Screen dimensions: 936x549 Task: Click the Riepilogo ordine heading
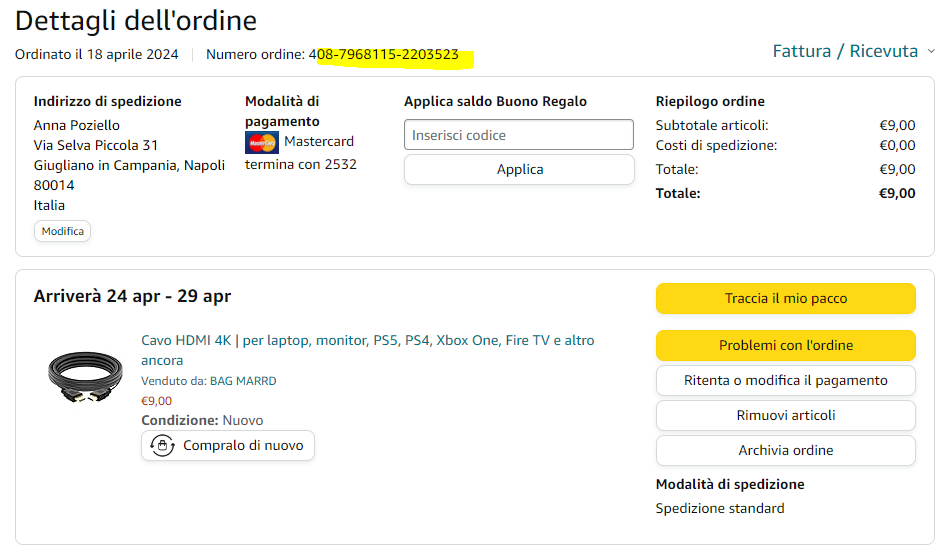pos(710,101)
